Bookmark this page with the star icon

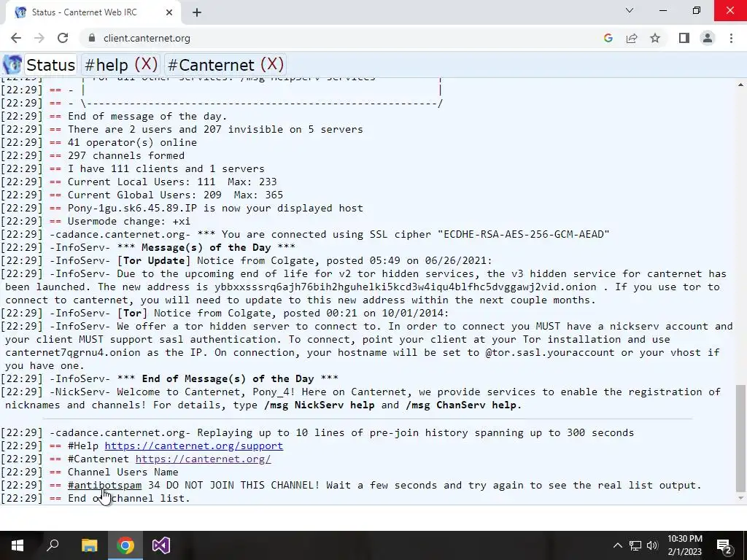(655, 38)
